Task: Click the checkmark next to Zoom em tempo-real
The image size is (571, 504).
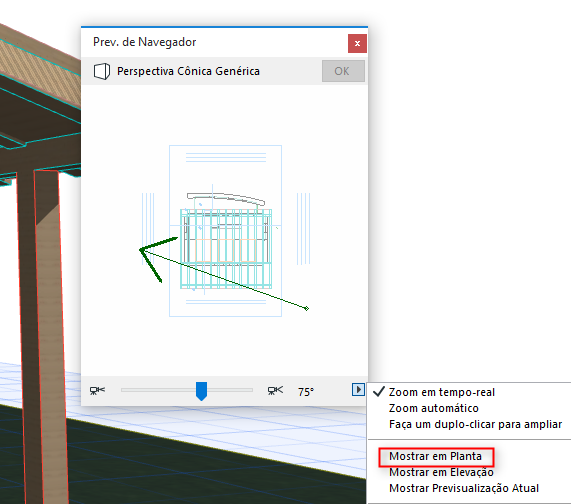Action: point(379,392)
